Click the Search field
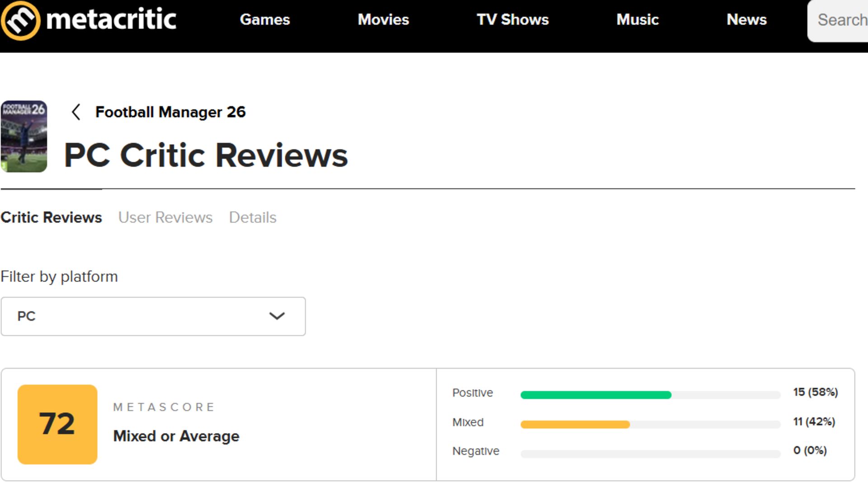The width and height of the screenshot is (868, 482). point(842,20)
